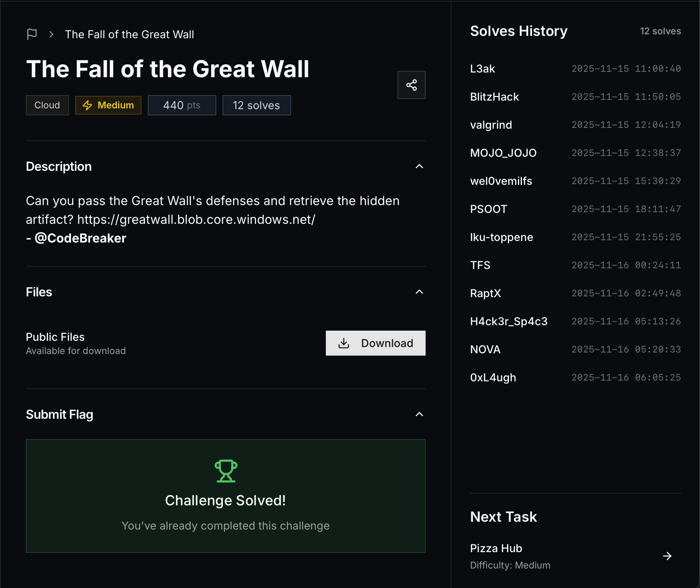Click timestamp 2025-11-15 11:50:05
This screenshot has width=700, height=588.
pos(626,97)
